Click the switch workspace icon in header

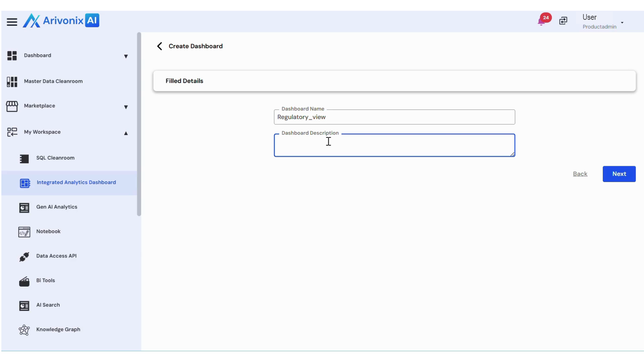(563, 21)
